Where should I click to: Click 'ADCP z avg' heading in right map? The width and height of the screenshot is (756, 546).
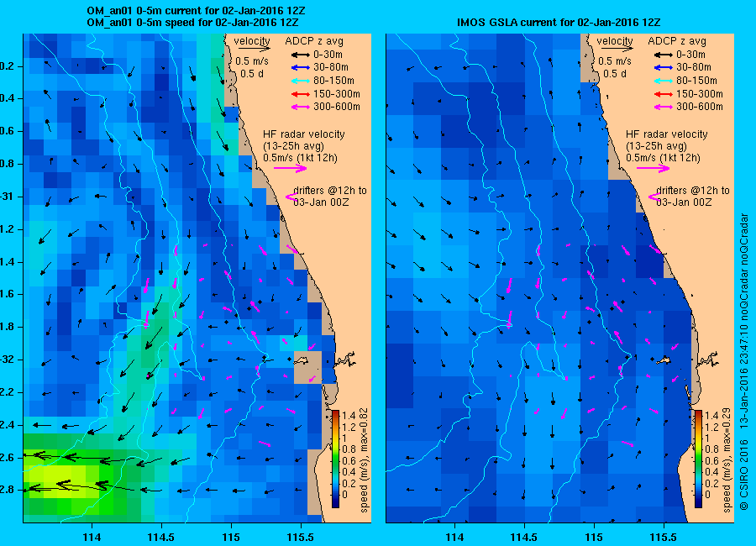click(677, 41)
